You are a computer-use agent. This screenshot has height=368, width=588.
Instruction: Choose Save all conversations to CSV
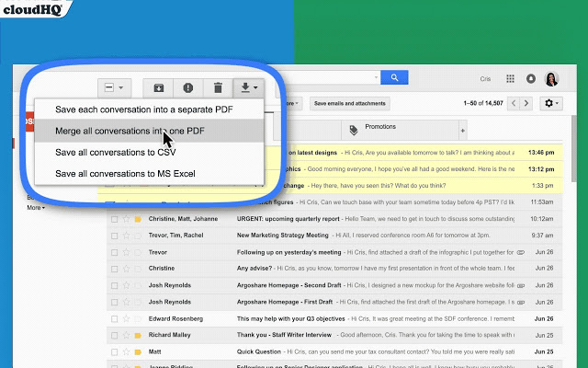pyautogui.click(x=149, y=152)
